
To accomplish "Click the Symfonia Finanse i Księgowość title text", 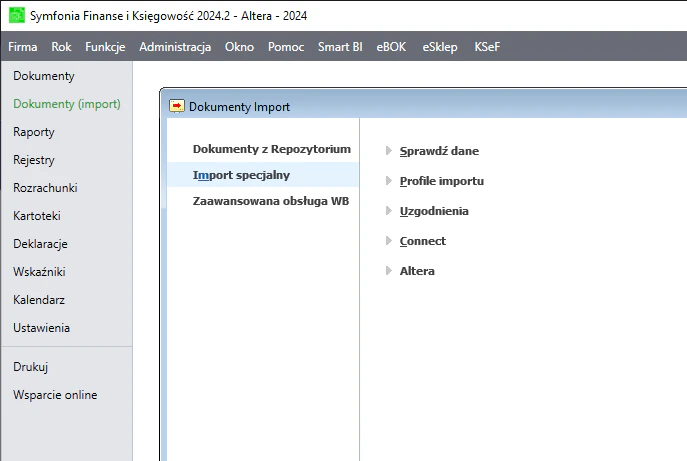I will [x=168, y=16].
